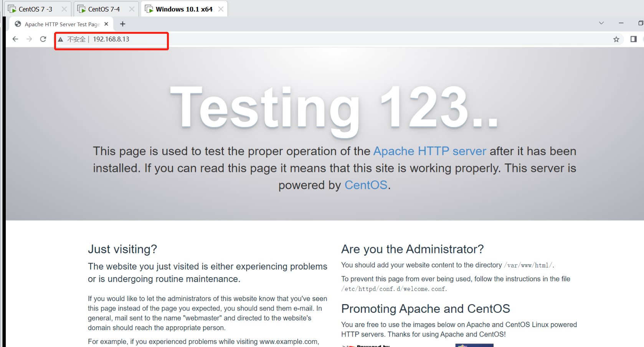Open the CentOS link

pyautogui.click(x=366, y=185)
